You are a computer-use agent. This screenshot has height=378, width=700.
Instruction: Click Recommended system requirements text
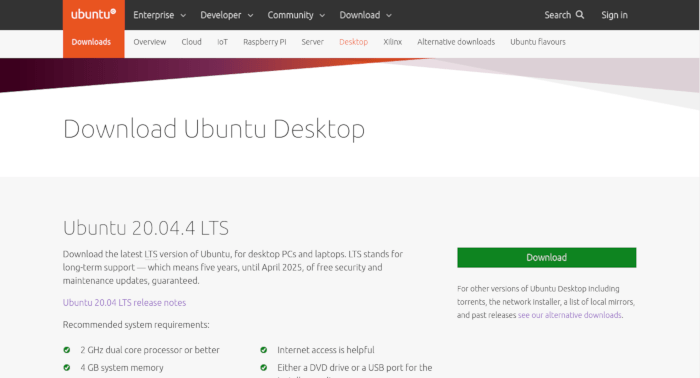point(136,324)
